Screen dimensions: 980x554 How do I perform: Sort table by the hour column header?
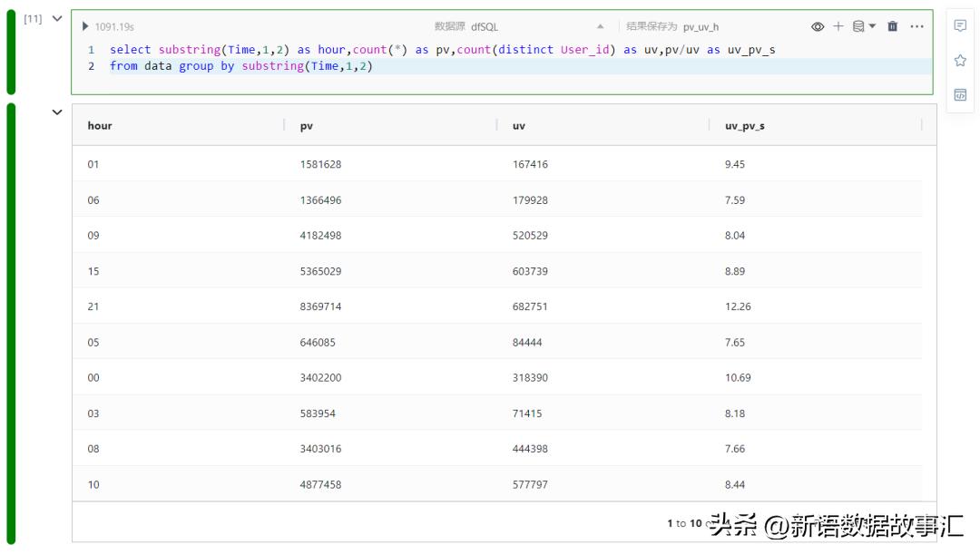click(100, 126)
